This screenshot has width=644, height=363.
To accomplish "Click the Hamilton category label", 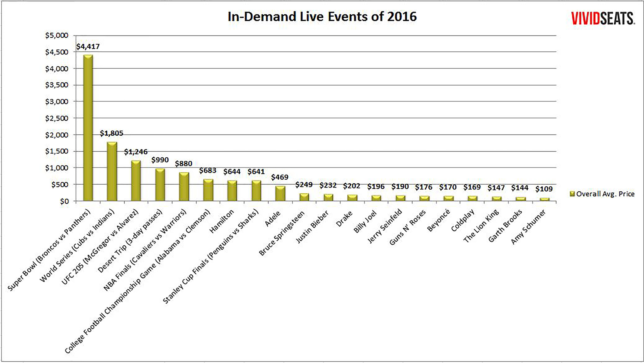I will (x=222, y=221).
